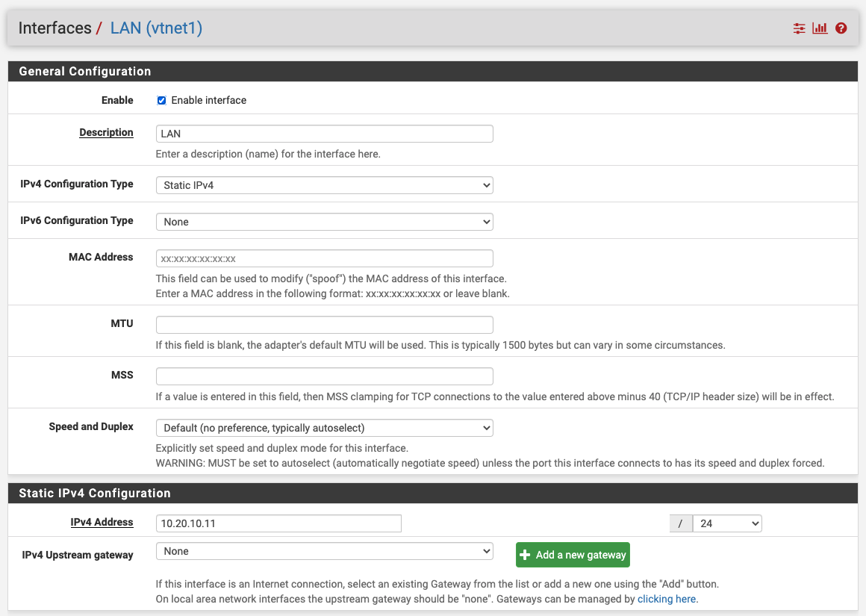Follow the 'clicking here' gateways link
This screenshot has width=866, height=616.
click(x=667, y=599)
